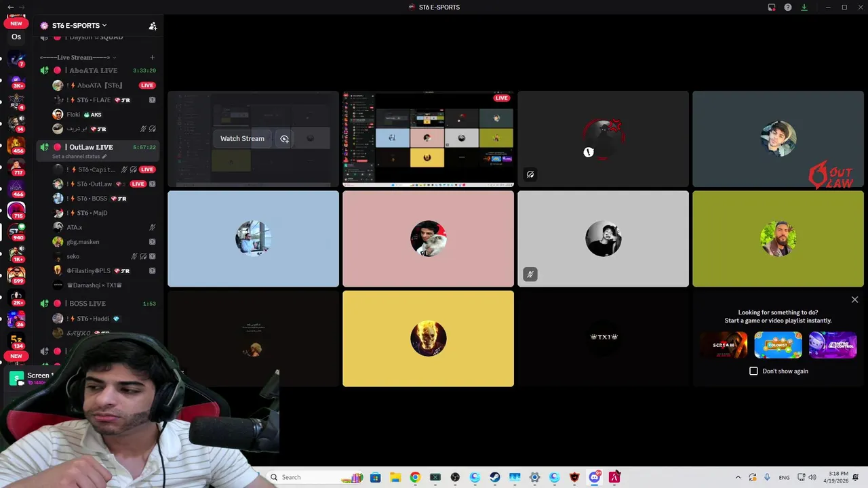Image resolution: width=868 pixels, height=488 pixels.
Task: Open the live screen-share stream tile
Action: click(428, 139)
